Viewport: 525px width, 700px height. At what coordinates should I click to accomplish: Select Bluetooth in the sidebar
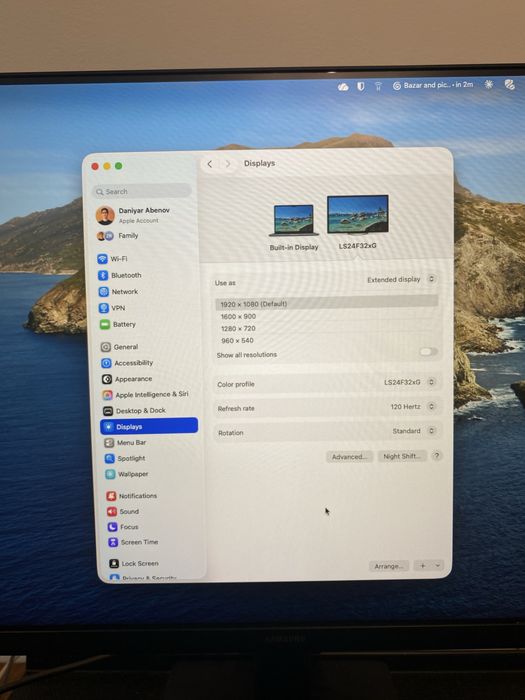[120, 275]
